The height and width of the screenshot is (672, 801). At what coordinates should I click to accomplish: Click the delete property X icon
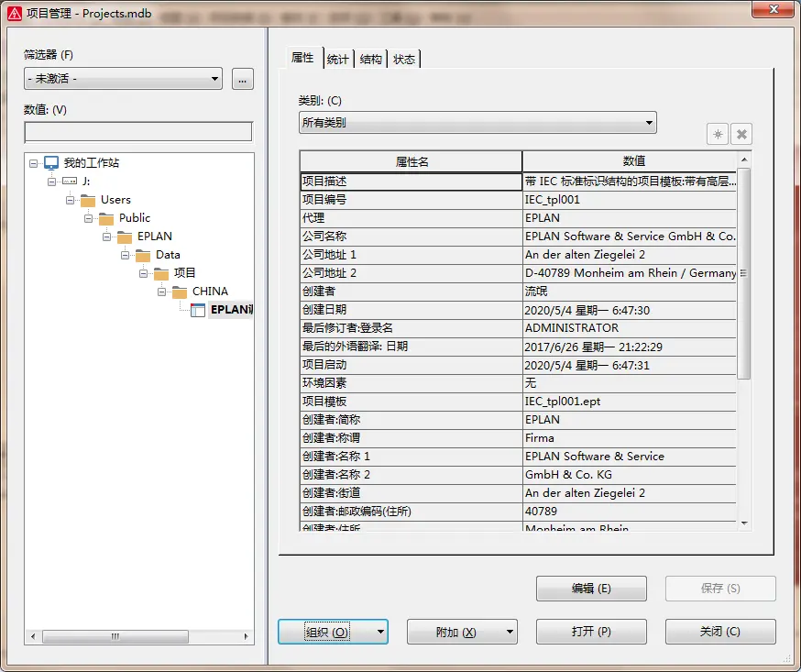(x=741, y=135)
